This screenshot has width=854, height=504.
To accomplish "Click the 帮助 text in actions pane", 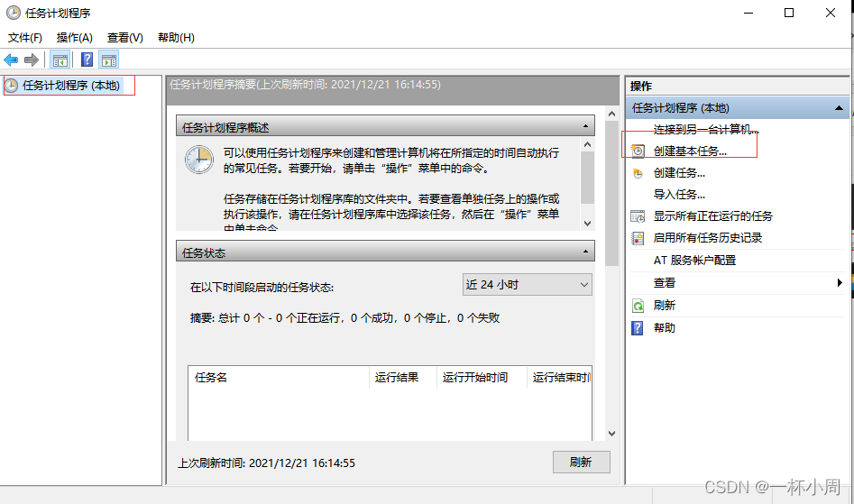I will (x=664, y=327).
